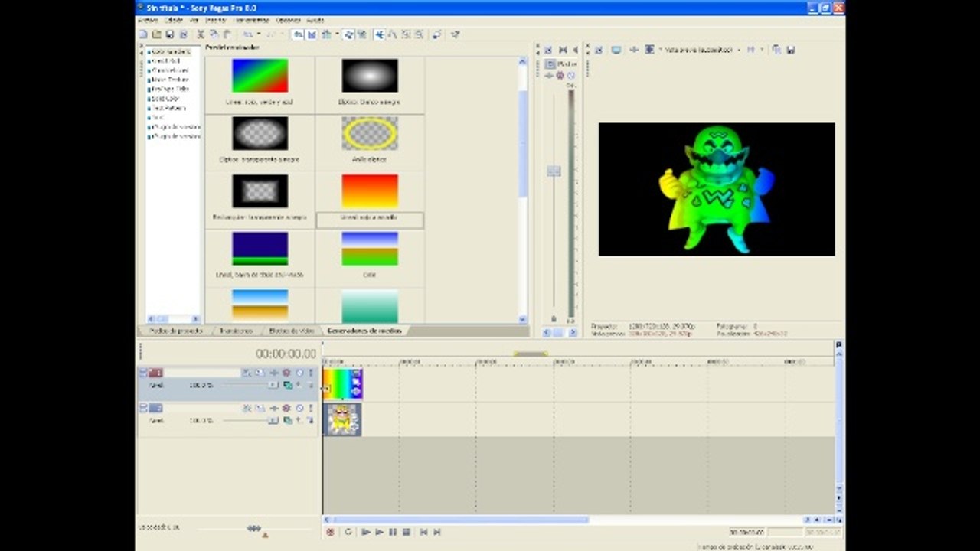Open compositing mode button on track two

coord(287,420)
